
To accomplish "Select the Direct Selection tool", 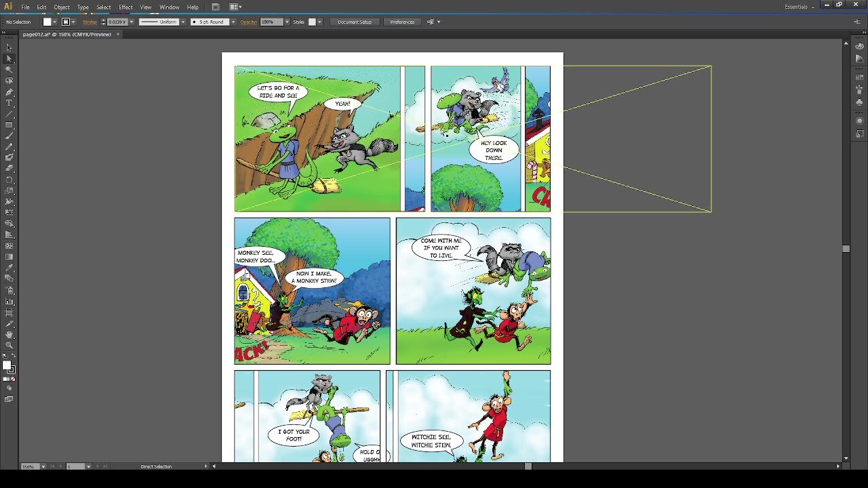I will tap(9, 58).
